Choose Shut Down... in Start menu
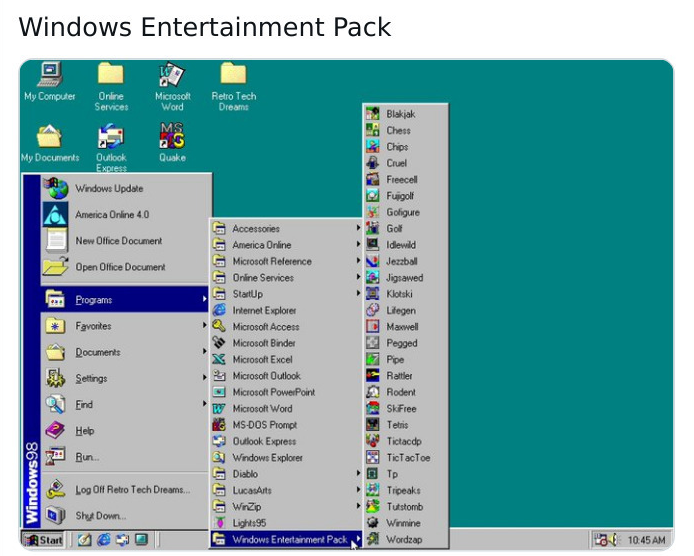Screen dimensions: 694x556 point(125,516)
